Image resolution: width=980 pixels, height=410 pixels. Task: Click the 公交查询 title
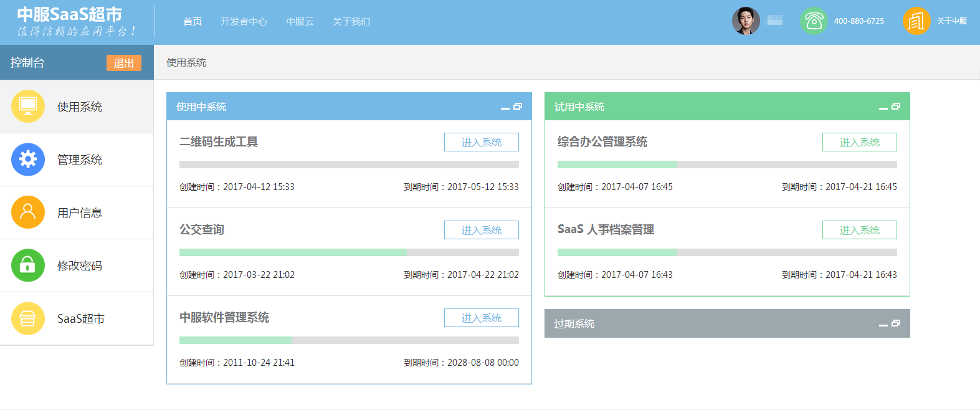[202, 229]
